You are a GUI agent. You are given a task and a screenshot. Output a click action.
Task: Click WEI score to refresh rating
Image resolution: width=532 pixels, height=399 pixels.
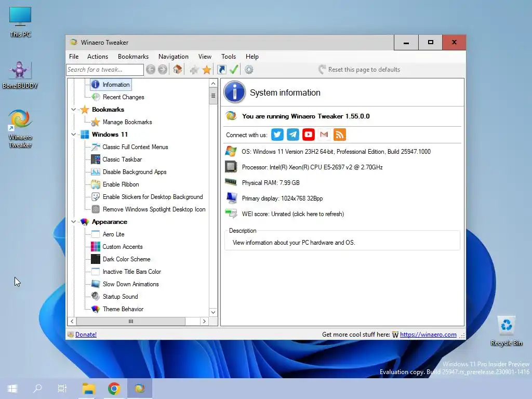click(x=293, y=214)
